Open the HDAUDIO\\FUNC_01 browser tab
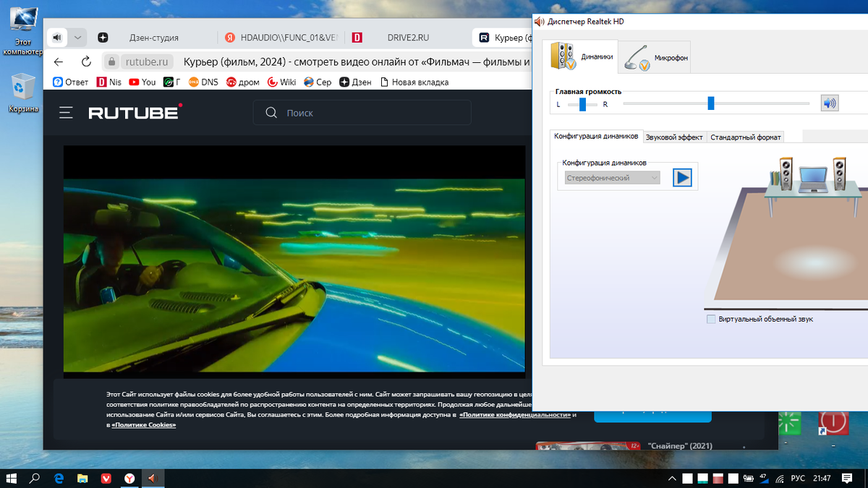 coord(281,38)
